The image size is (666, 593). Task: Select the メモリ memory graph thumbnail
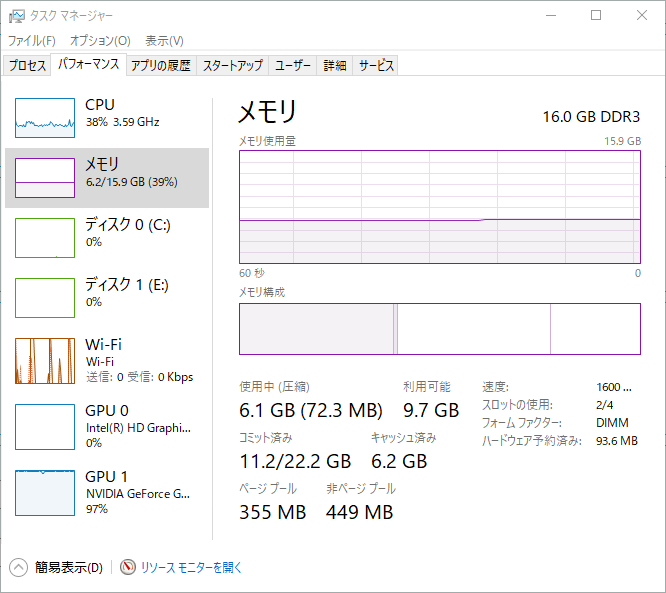click(45, 178)
